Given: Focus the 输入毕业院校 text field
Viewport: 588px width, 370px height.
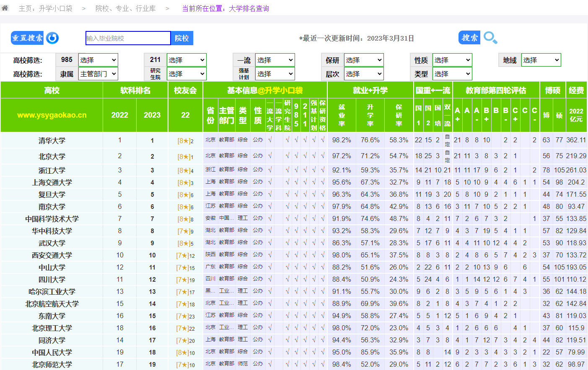Looking at the screenshot, I should click(x=128, y=38).
